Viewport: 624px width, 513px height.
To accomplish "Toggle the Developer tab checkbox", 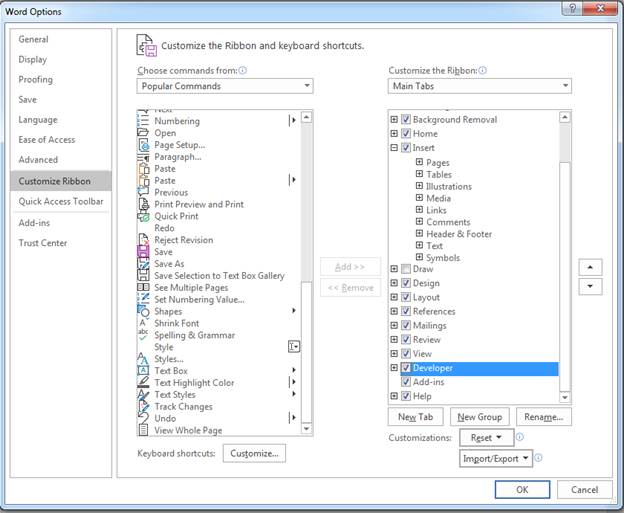I will pos(406,368).
